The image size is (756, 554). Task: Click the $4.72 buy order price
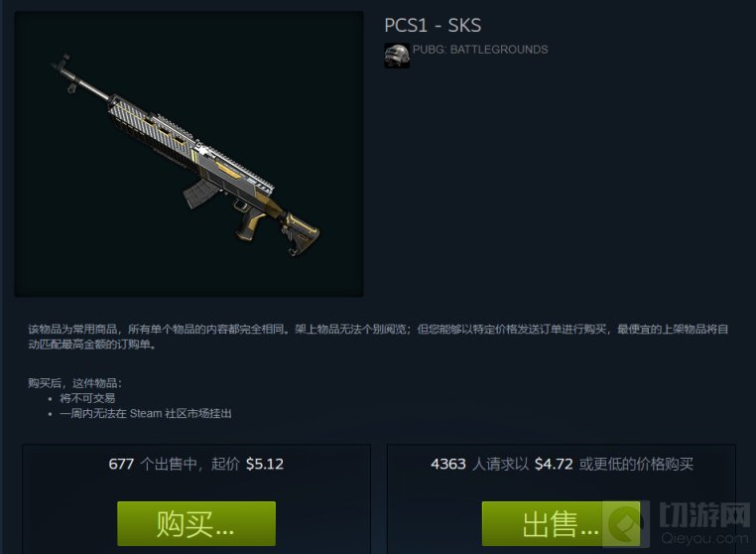click(554, 465)
